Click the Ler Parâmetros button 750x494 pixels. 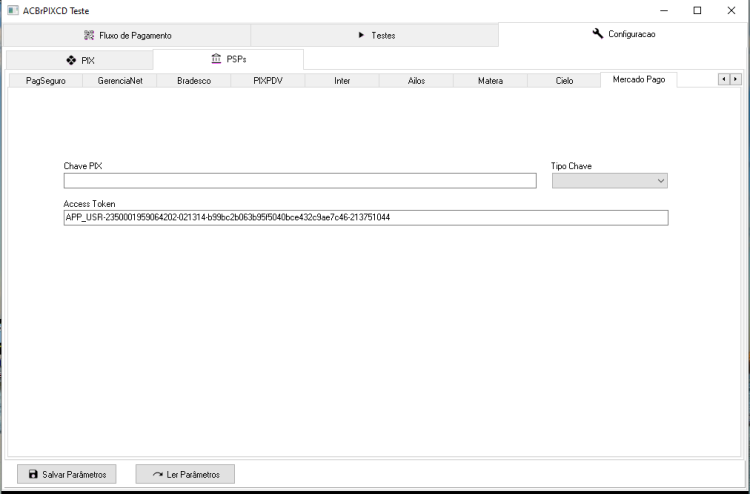pos(185,474)
